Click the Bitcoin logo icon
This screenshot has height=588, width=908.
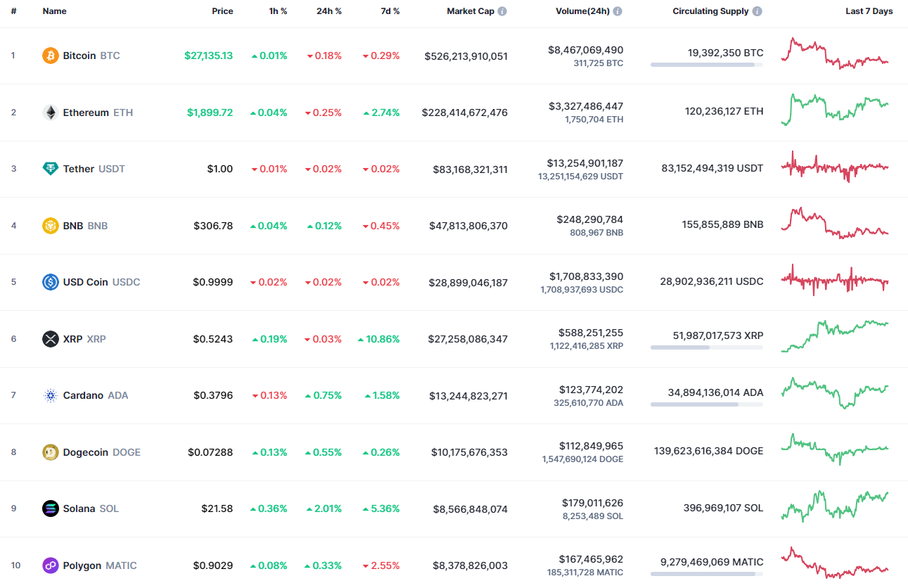(x=49, y=56)
